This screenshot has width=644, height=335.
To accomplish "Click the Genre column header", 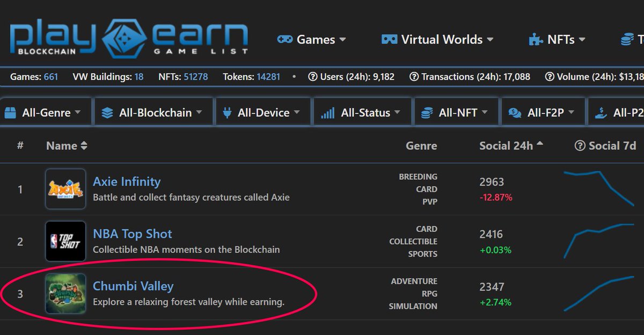I will pos(421,145).
